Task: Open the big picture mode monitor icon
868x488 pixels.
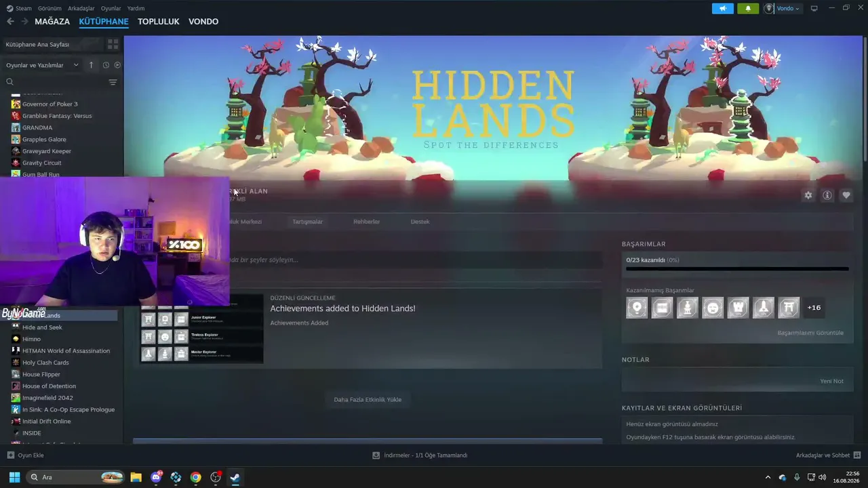Action: coord(814,8)
